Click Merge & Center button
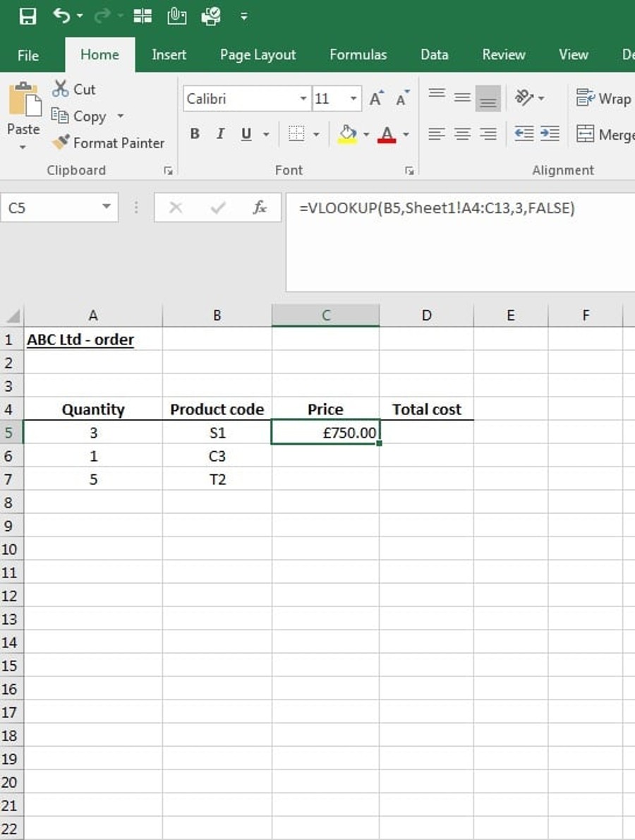The height and width of the screenshot is (840, 635). pos(605,134)
